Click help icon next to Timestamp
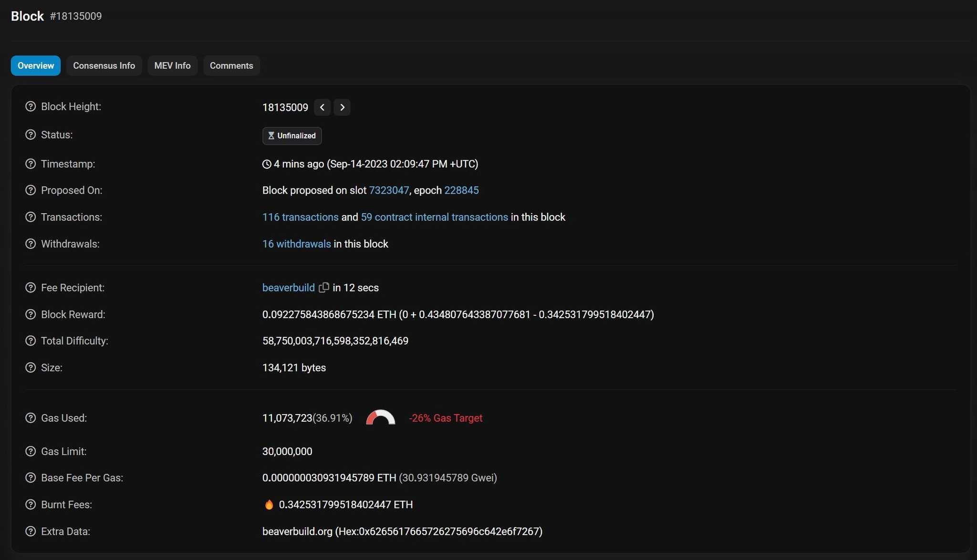 tap(31, 164)
